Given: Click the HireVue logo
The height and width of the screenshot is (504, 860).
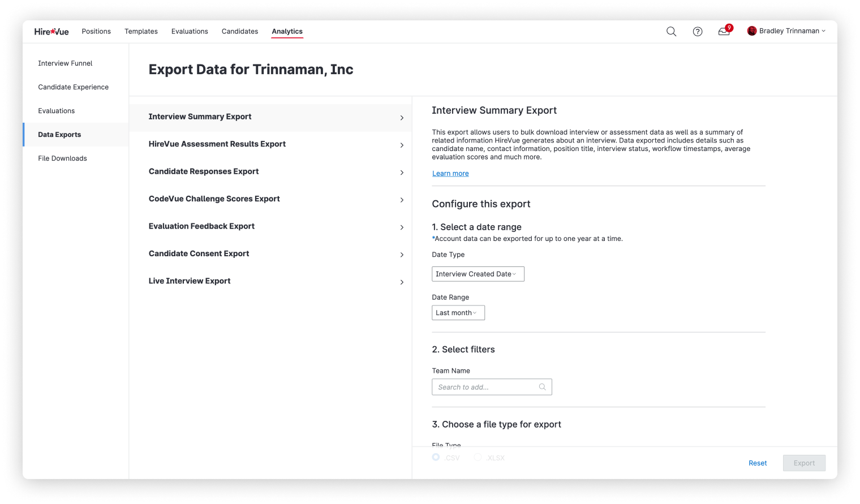Looking at the screenshot, I should 51,32.
